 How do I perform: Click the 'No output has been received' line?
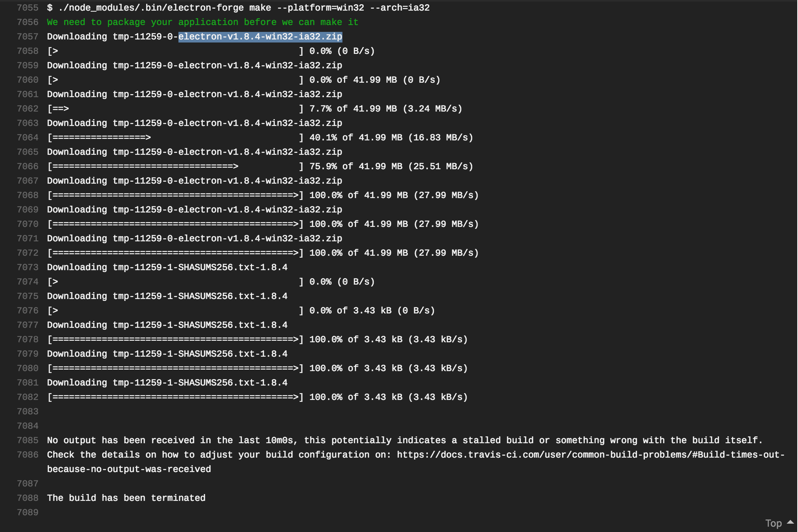click(x=404, y=440)
